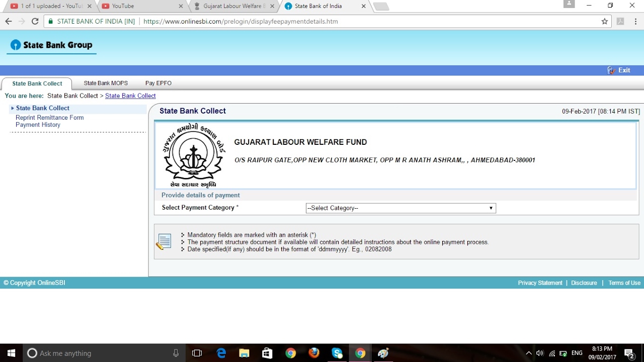
Task: Bookmark this page with the star icon
Action: [x=604, y=21]
